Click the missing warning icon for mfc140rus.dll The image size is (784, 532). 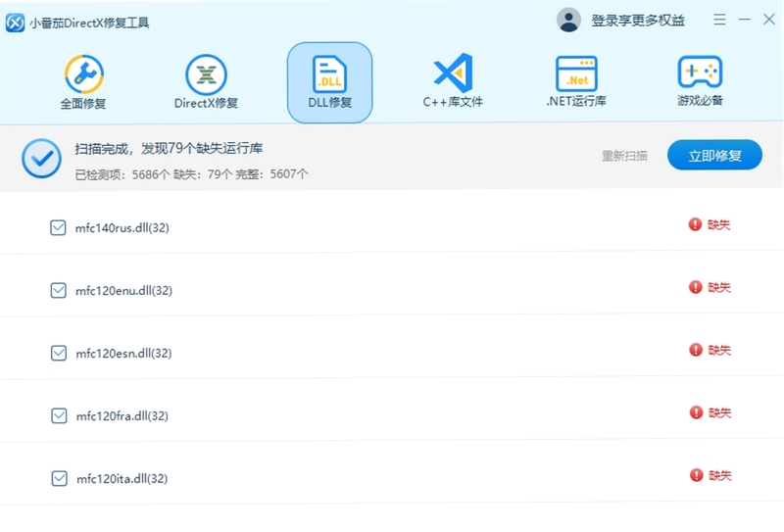click(x=695, y=224)
